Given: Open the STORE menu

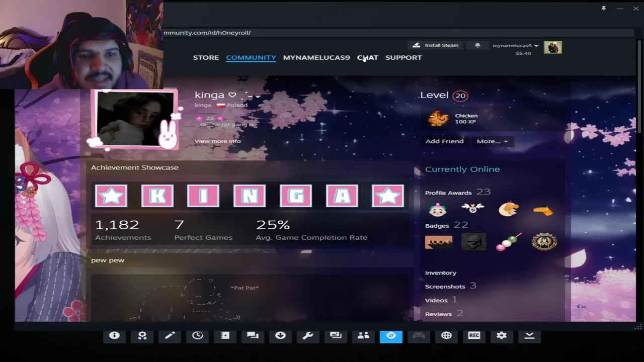Looking at the screenshot, I should 206,57.
